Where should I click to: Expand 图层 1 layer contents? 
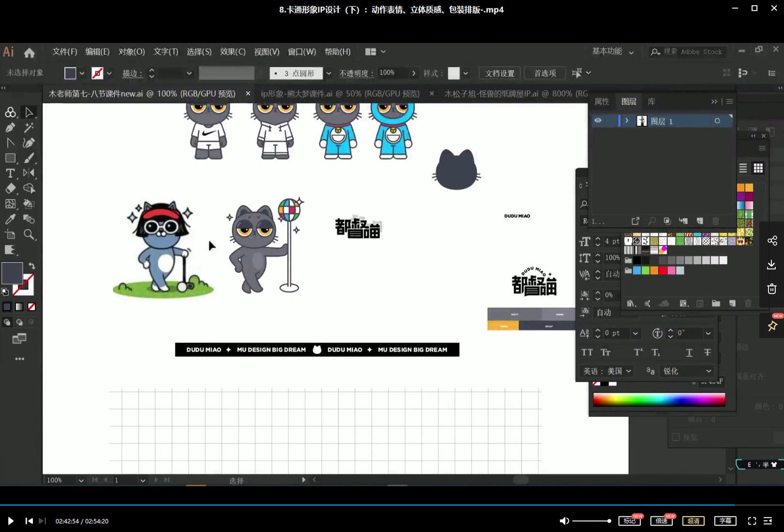[x=627, y=121]
